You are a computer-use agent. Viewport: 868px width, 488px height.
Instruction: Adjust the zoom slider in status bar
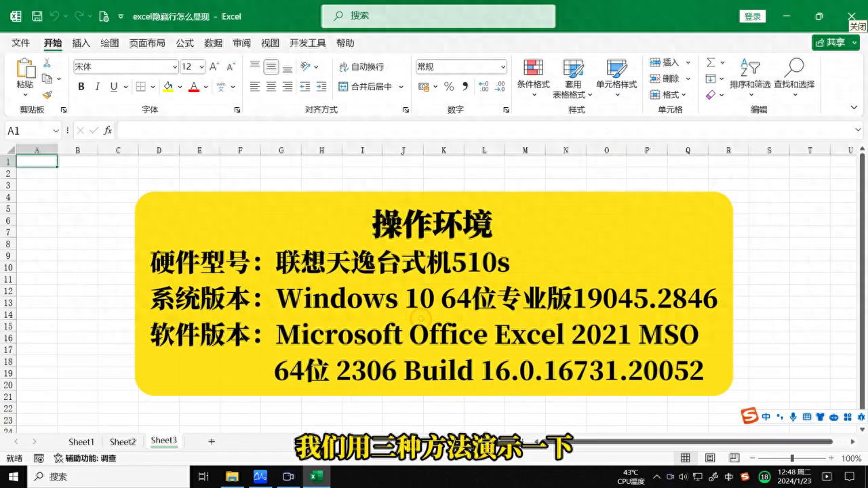pos(791,458)
